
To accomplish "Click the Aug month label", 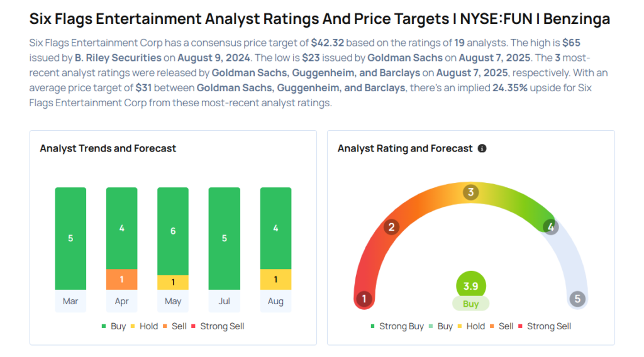I will tap(275, 301).
